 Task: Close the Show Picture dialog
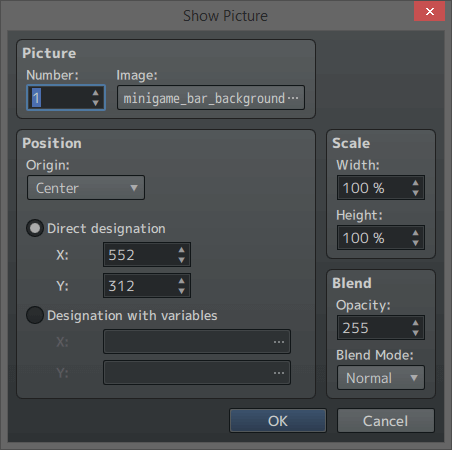pyautogui.click(x=430, y=11)
